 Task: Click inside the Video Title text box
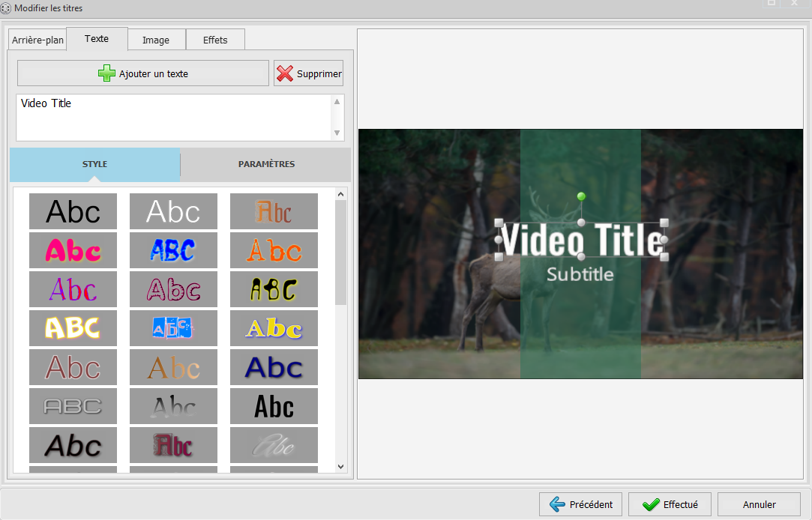coord(174,118)
